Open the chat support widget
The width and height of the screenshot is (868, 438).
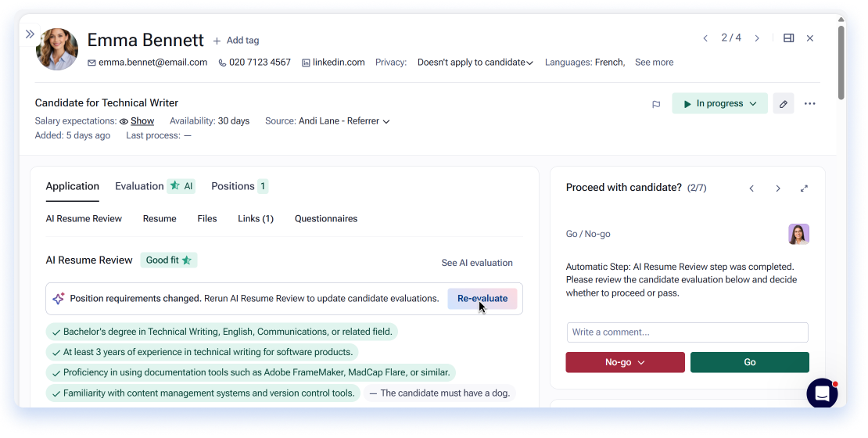pos(822,393)
